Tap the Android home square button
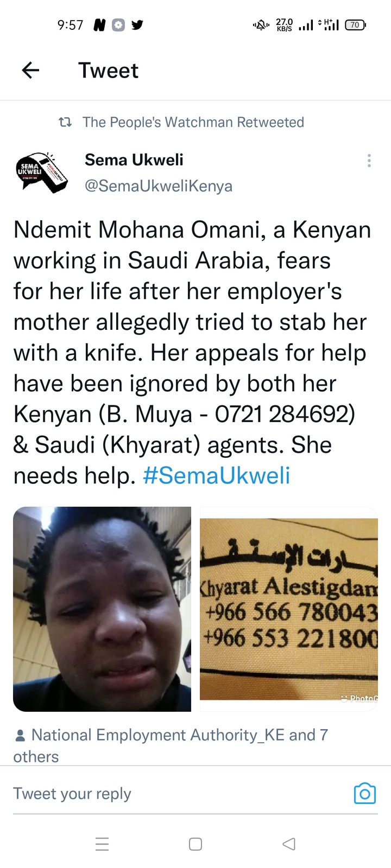The height and width of the screenshot is (868, 391). point(195,844)
